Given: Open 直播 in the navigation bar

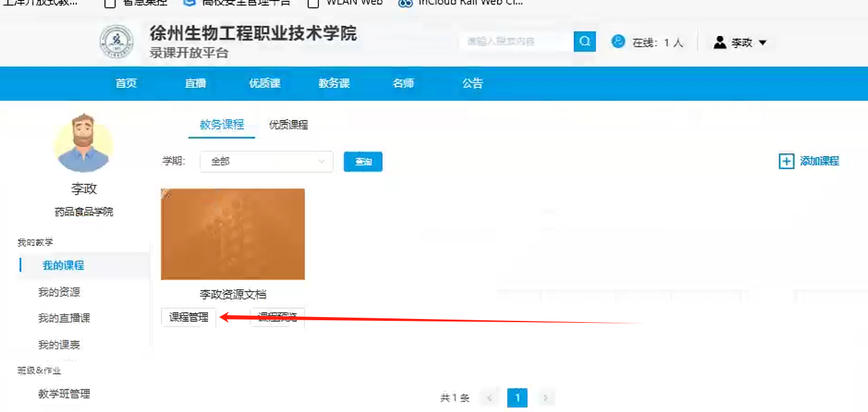Looking at the screenshot, I should tap(195, 84).
